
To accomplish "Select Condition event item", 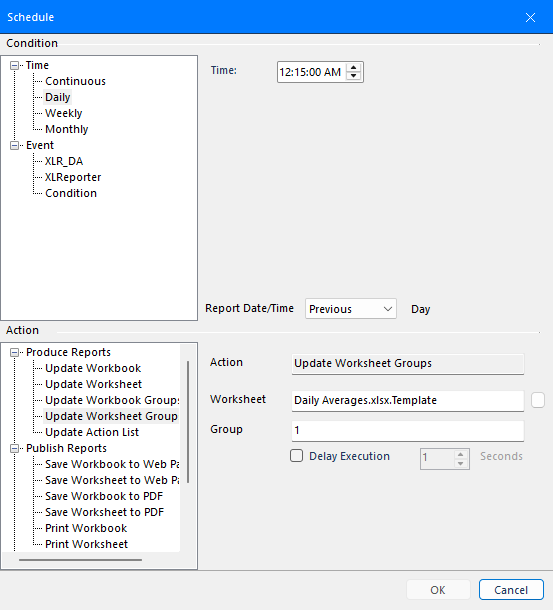I will 71,193.
